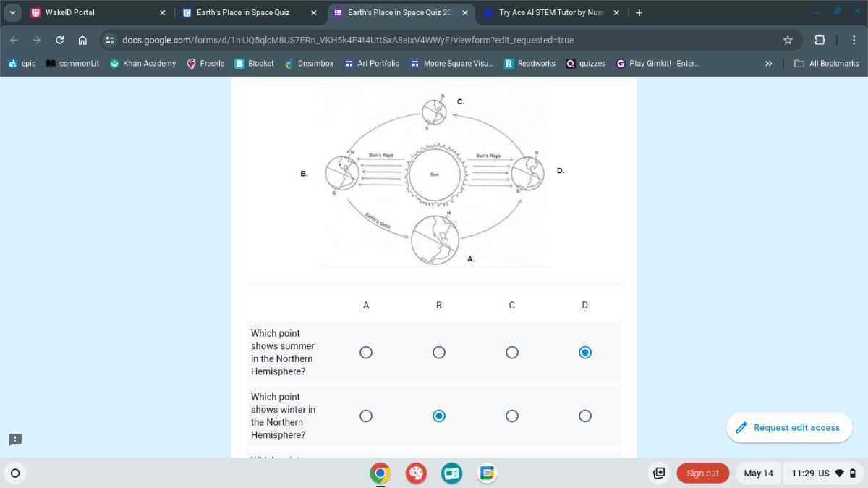
Task: Select option B for the summer question
Action: tap(439, 352)
